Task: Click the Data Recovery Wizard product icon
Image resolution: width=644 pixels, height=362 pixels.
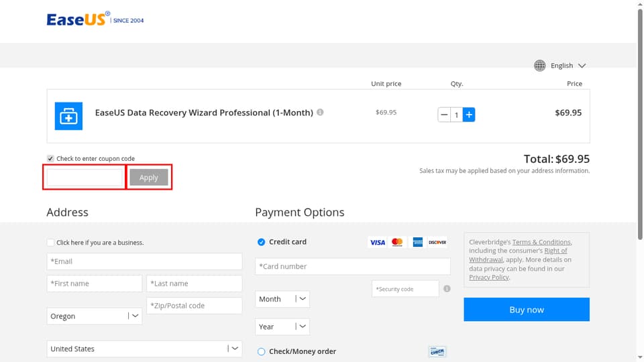Action: coord(68,116)
